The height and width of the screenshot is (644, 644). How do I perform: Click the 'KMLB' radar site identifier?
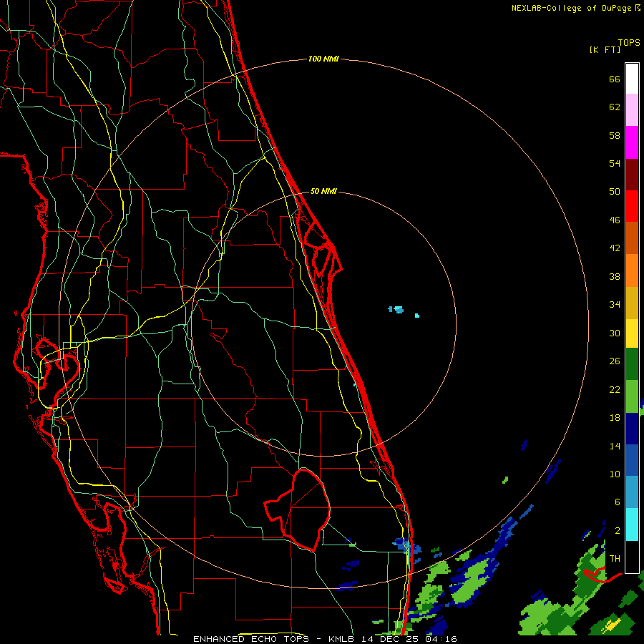click(343, 639)
